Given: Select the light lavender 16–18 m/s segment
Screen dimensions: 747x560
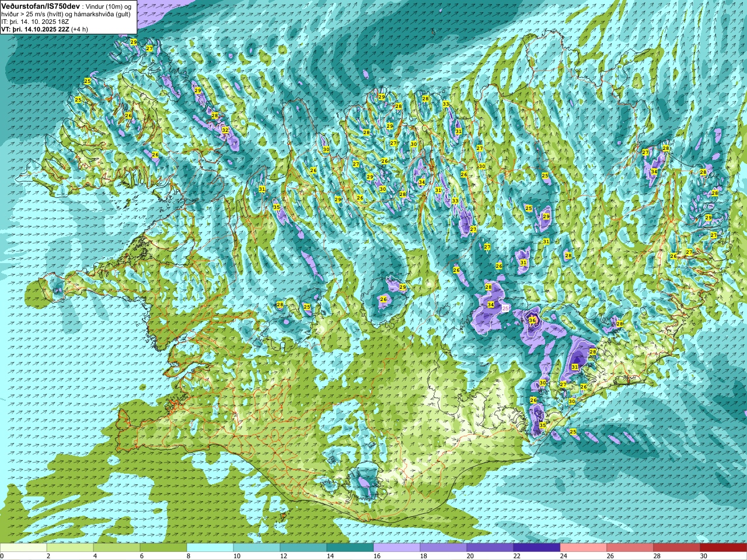Looking at the screenshot, I should coord(397,548).
